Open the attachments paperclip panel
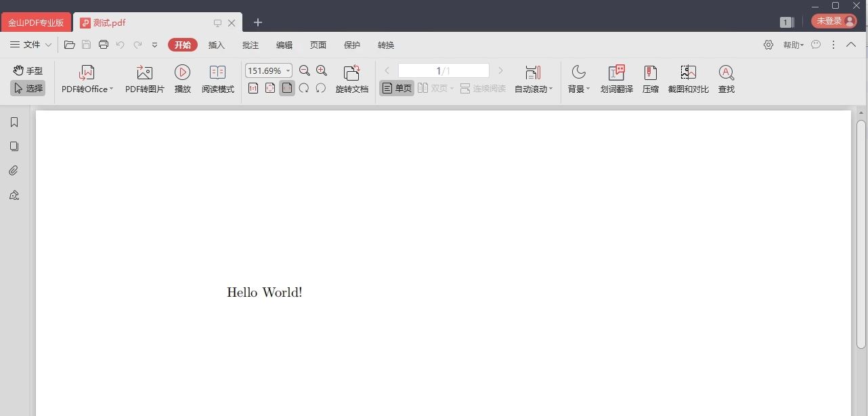Viewport: 868px width, 416px height. point(14,170)
